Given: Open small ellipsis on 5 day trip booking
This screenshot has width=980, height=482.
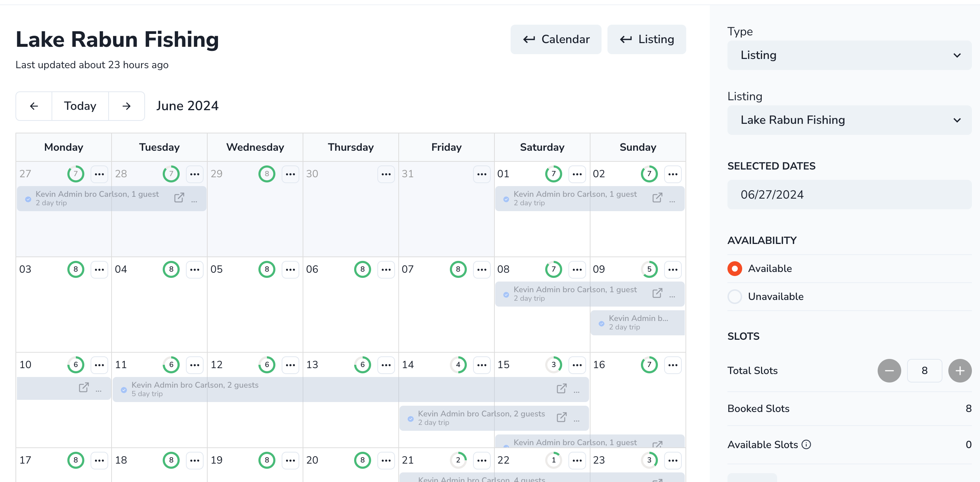Looking at the screenshot, I should tap(577, 391).
